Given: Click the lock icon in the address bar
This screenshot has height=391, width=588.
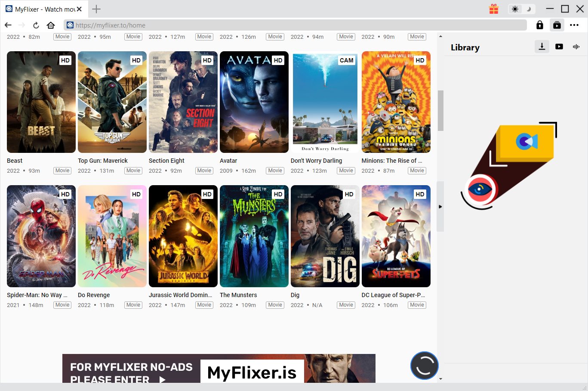Looking at the screenshot, I should 539,25.
